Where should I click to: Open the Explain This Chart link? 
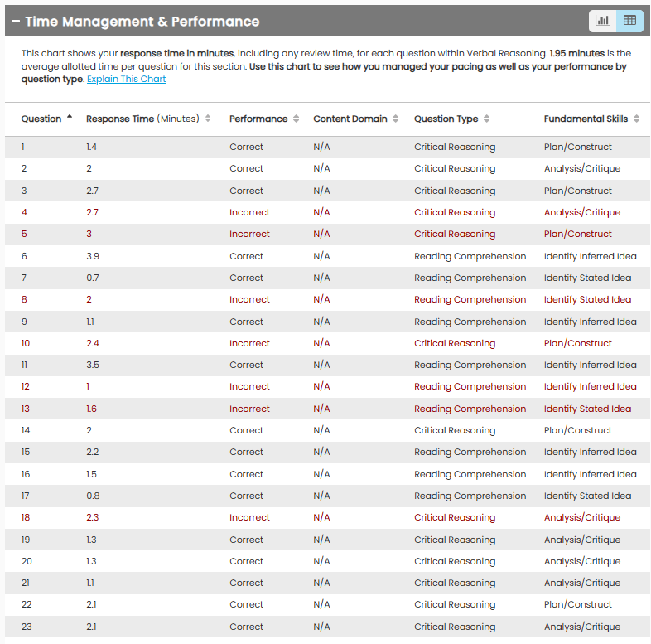point(126,80)
